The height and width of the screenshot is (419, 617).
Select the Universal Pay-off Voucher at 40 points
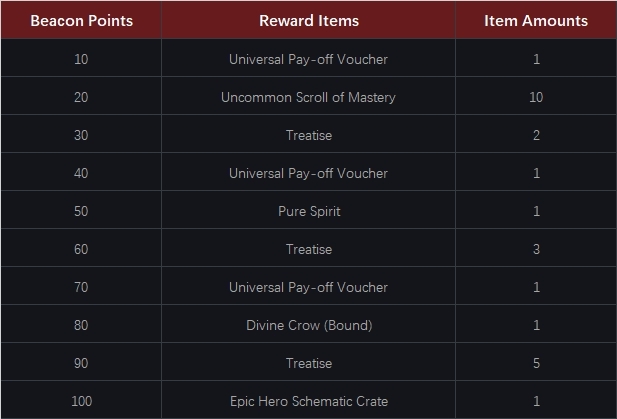click(x=308, y=173)
